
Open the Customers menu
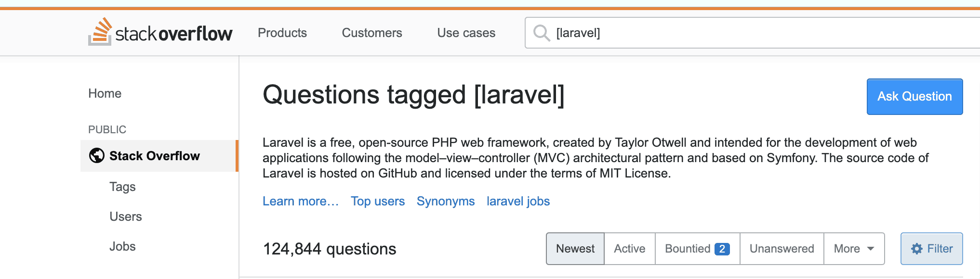pos(371,33)
